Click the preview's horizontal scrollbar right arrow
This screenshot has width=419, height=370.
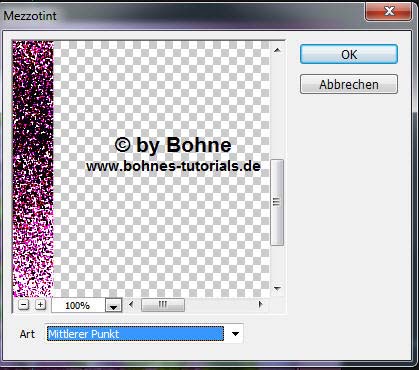point(260,304)
